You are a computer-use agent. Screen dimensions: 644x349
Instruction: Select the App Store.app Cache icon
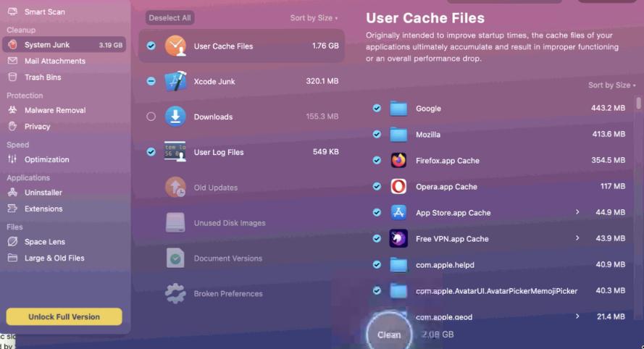click(398, 212)
